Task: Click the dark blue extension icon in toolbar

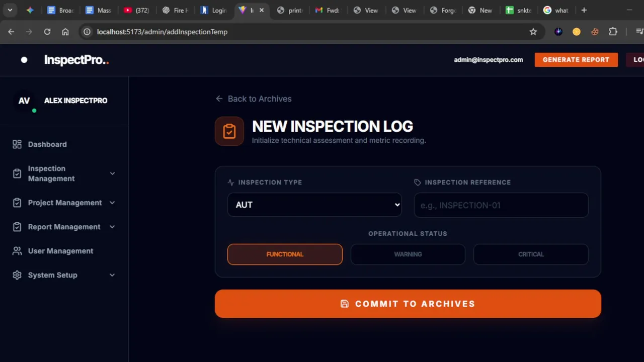Action: click(x=558, y=32)
